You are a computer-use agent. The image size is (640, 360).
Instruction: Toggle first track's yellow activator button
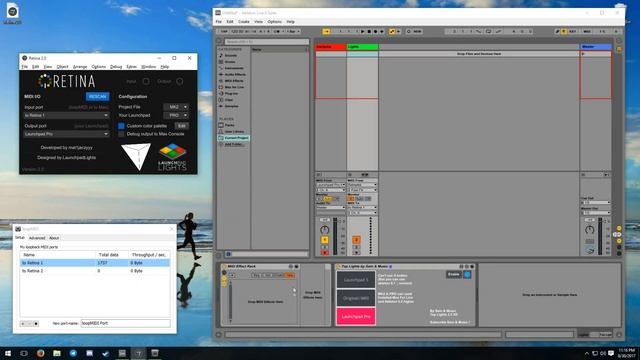tap(324, 240)
